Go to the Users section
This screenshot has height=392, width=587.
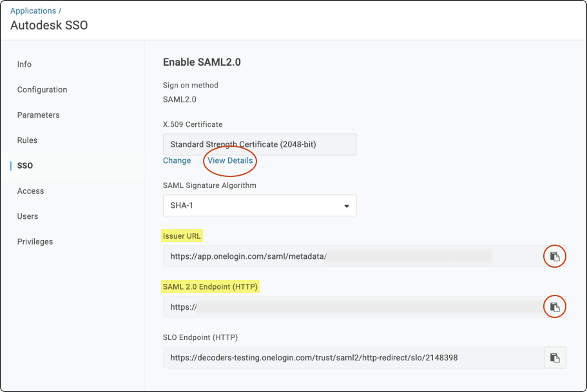pos(27,216)
